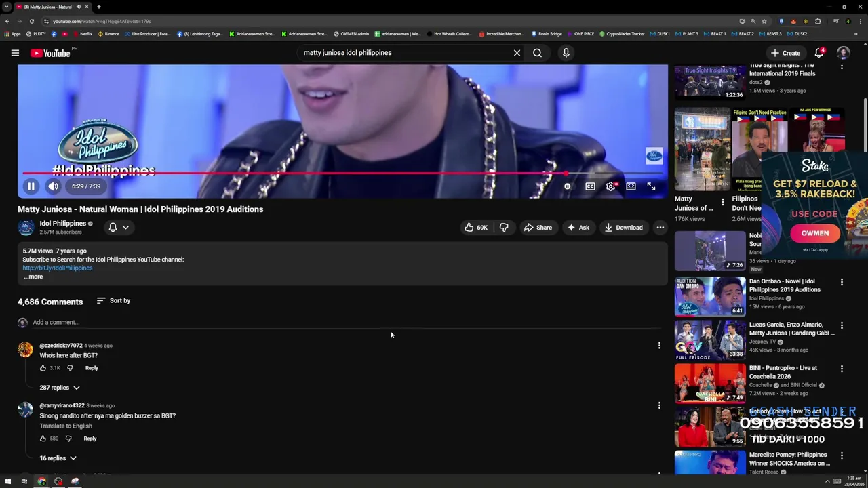
Task: Pause the video playback
Action: tap(31, 186)
